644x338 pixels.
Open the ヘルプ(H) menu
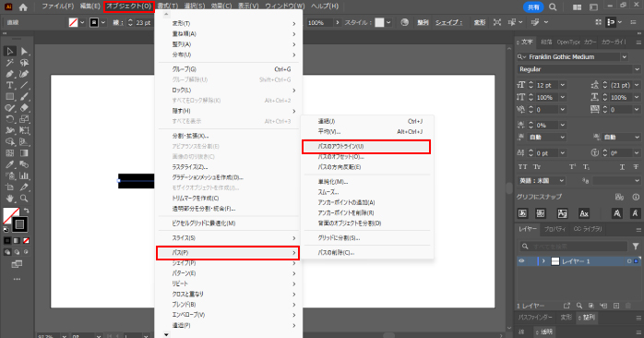point(325,6)
